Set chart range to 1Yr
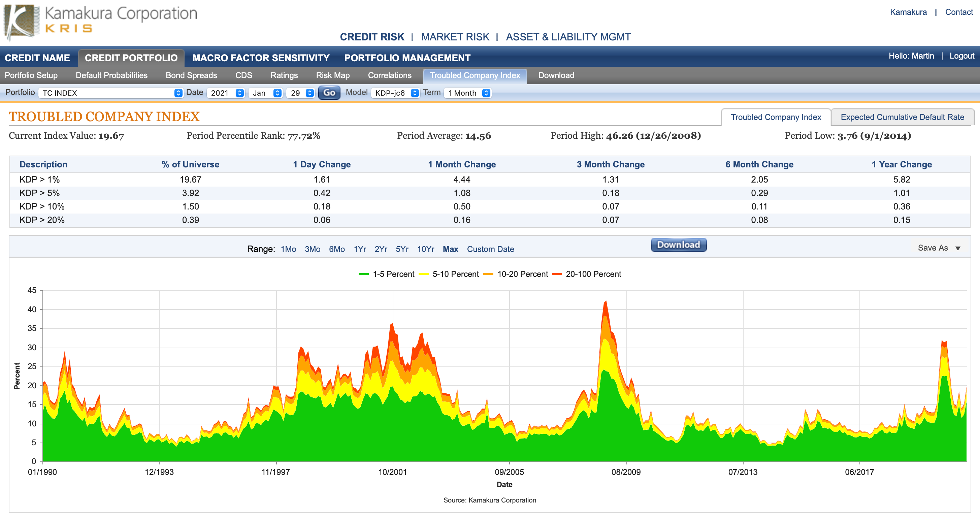The height and width of the screenshot is (518, 980). 360,249
